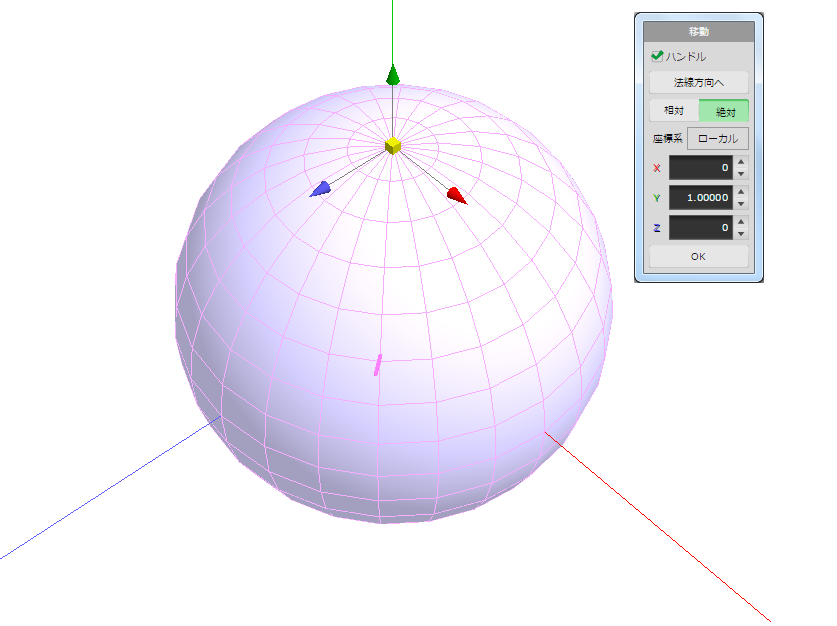Toggle the ハンドル checkbox
Viewport: 837px width, 626px height.
657,57
